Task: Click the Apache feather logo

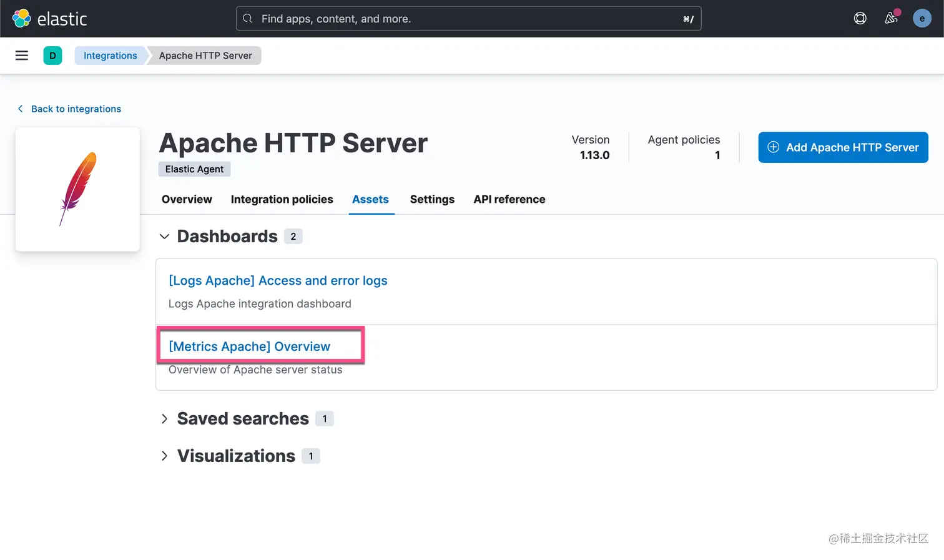Action: (77, 189)
